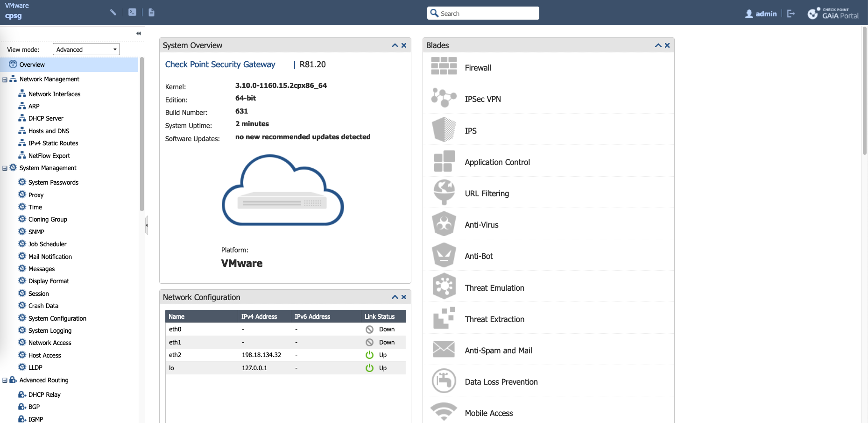868x423 pixels.
Task: Collapse the navigation tree with double-arrow
Action: tap(138, 34)
